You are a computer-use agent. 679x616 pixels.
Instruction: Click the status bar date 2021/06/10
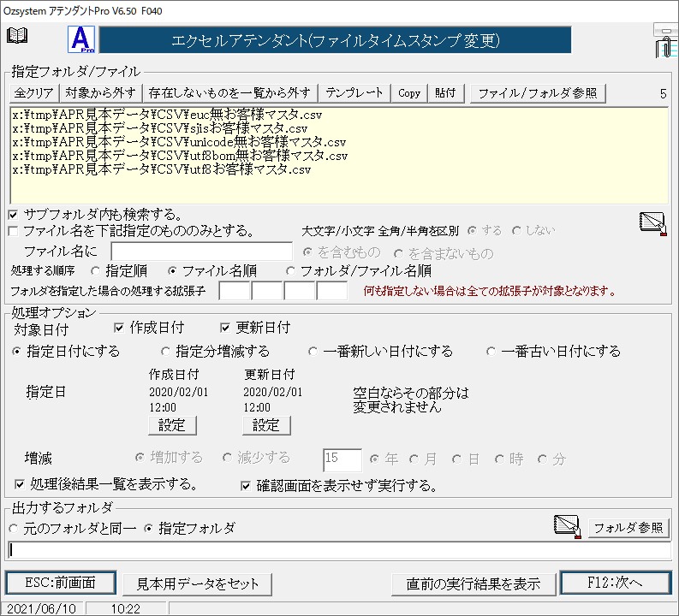[42, 609]
